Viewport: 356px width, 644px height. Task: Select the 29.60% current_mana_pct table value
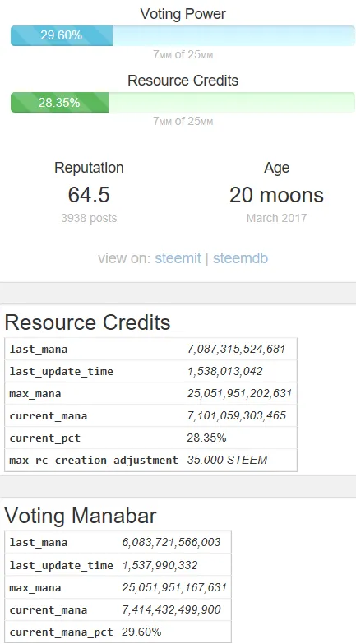[x=141, y=632]
